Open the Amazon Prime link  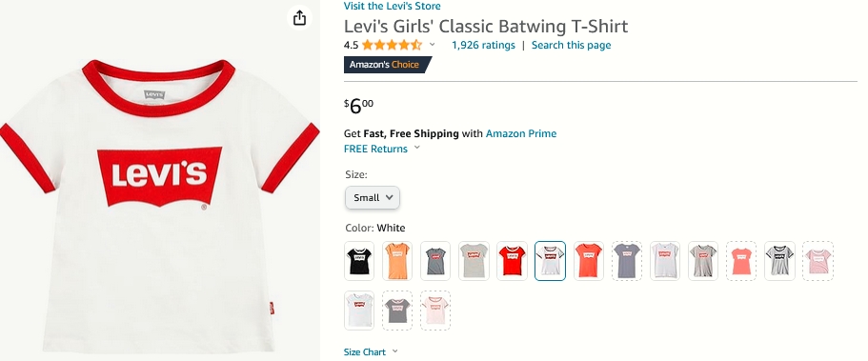click(x=521, y=133)
